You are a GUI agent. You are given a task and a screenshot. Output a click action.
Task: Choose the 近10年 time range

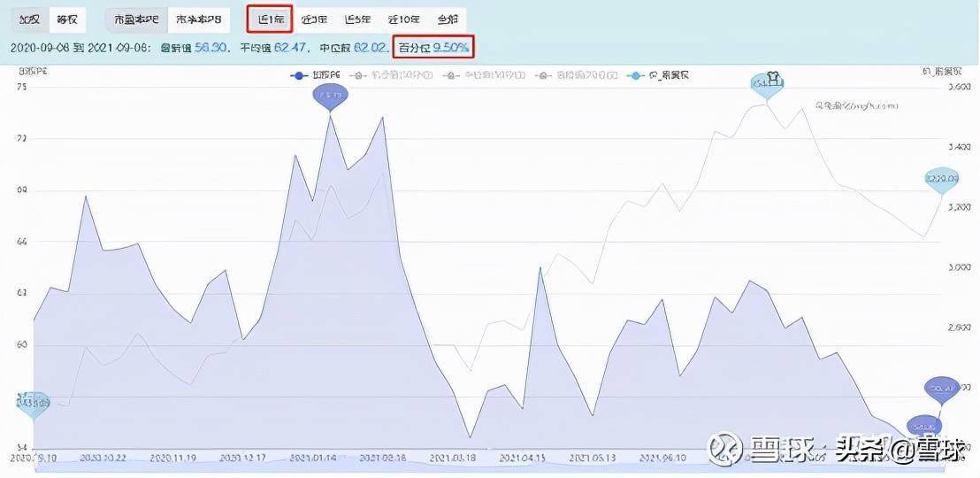(403, 19)
